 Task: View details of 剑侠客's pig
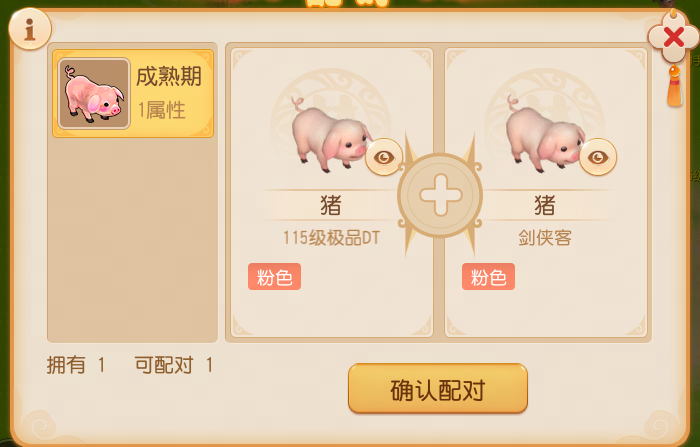coord(598,157)
